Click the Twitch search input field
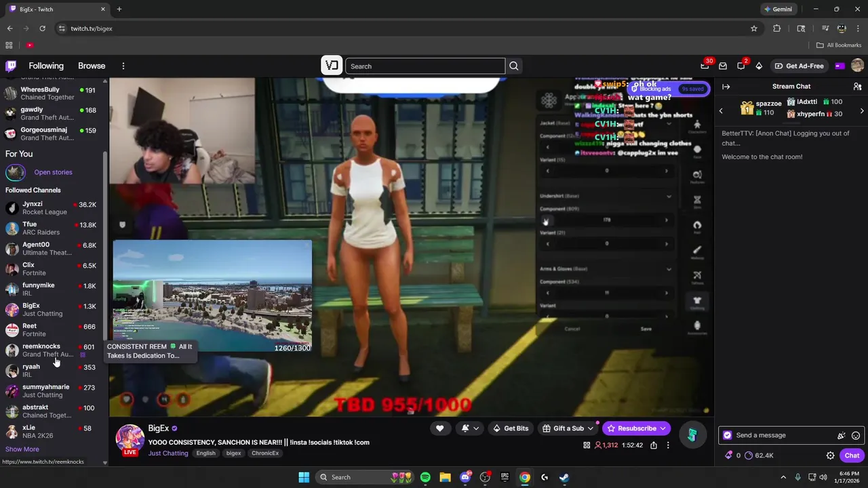 425,66
